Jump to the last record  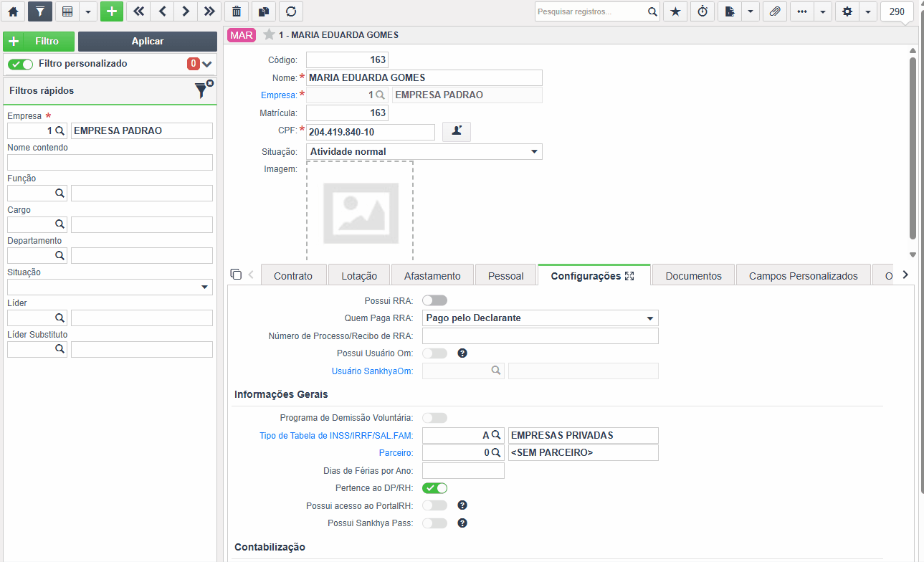tap(209, 11)
